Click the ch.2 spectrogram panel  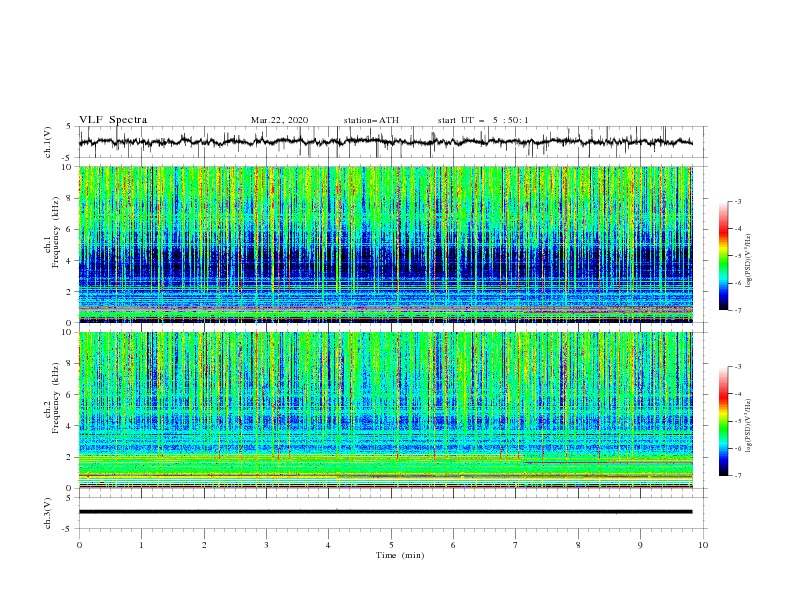[385, 410]
